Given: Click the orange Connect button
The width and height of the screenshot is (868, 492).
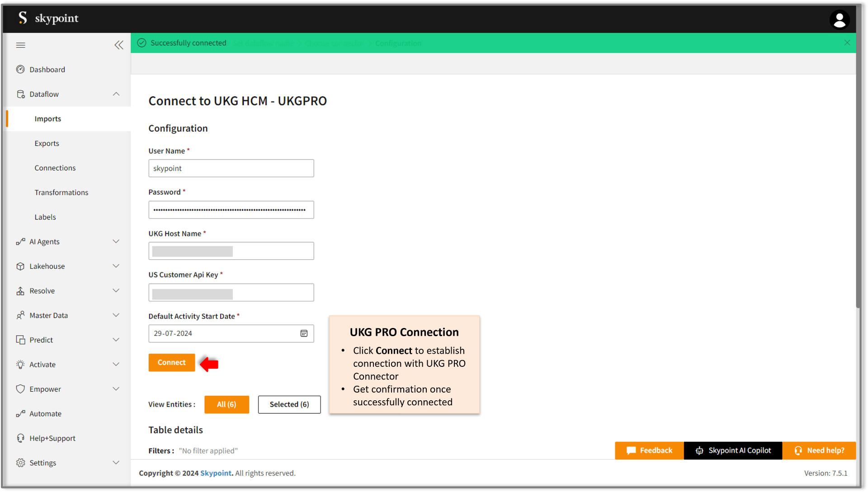Looking at the screenshot, I should click(x=172, y=362).
